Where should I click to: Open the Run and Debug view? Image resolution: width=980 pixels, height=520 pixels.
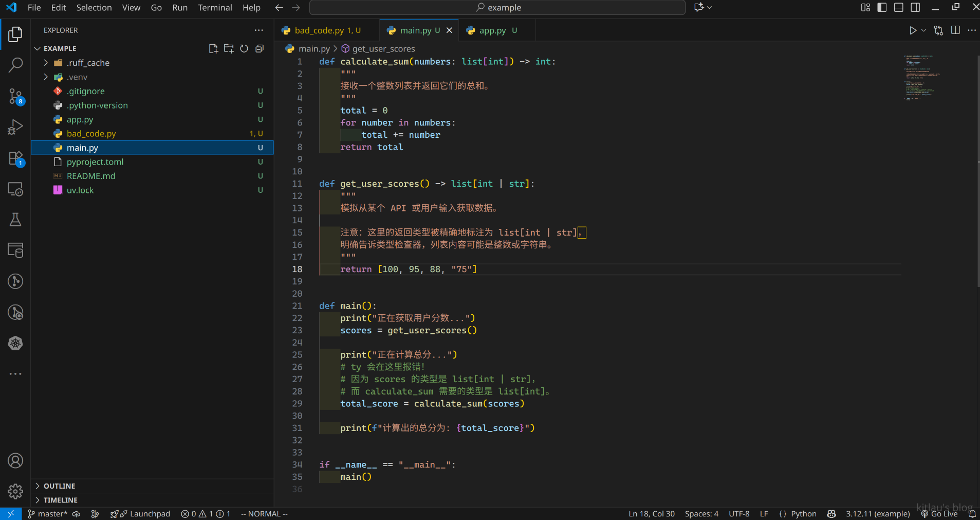pyautogui.click(x=15, y=127)
